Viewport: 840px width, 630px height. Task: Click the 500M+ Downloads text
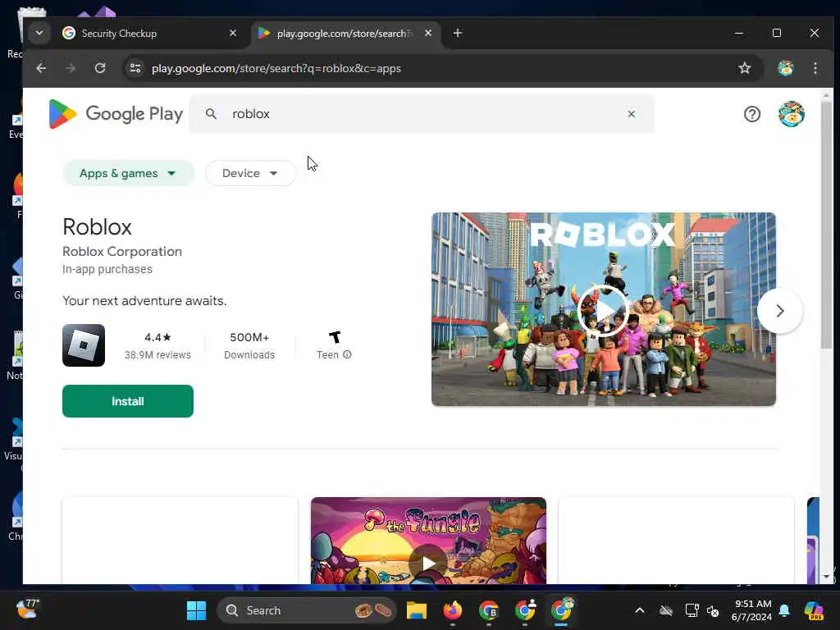tap(249, 345)
